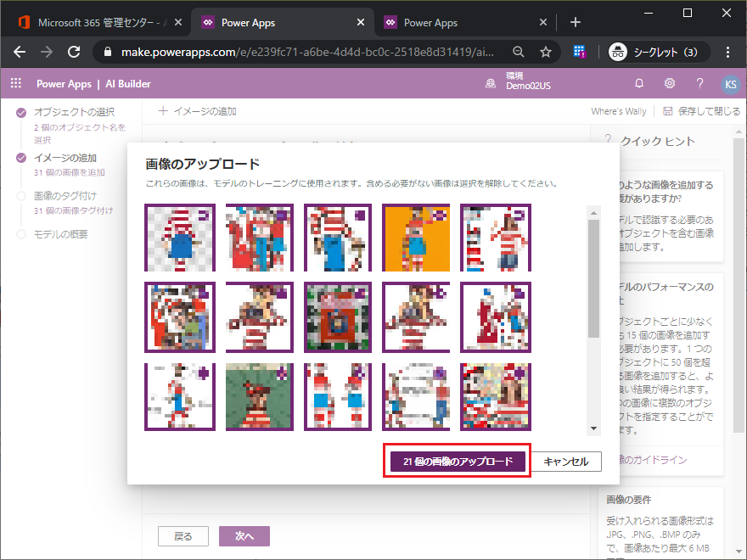The width and height of the screenshot is (747, 560).
Task: Deselect the green background image in third row
Action: tap(259, 397)
